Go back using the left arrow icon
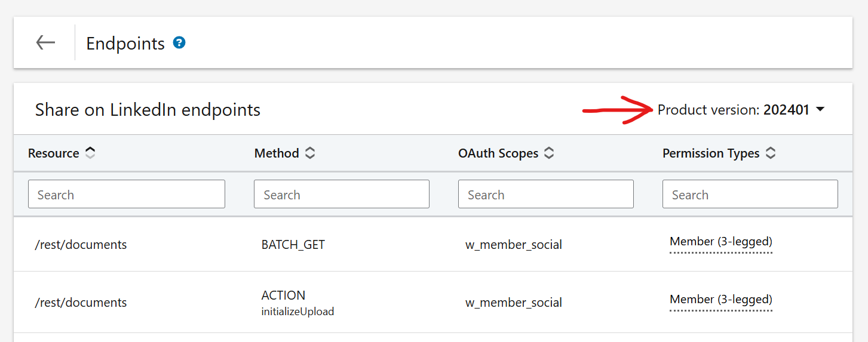Image resolution: width=868 pixels, height=342 pixels. tap(45, 42)
